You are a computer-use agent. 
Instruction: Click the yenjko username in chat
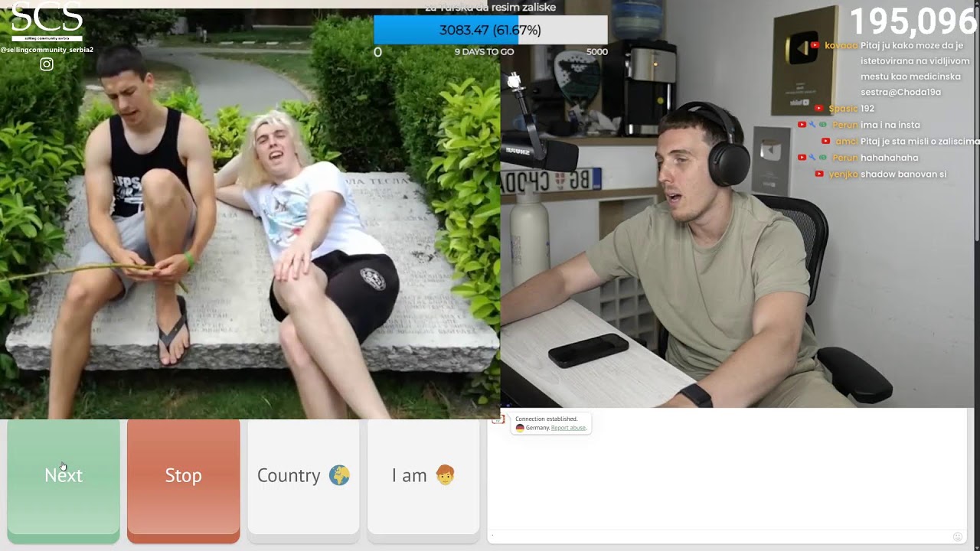click(x=843, y=174)
